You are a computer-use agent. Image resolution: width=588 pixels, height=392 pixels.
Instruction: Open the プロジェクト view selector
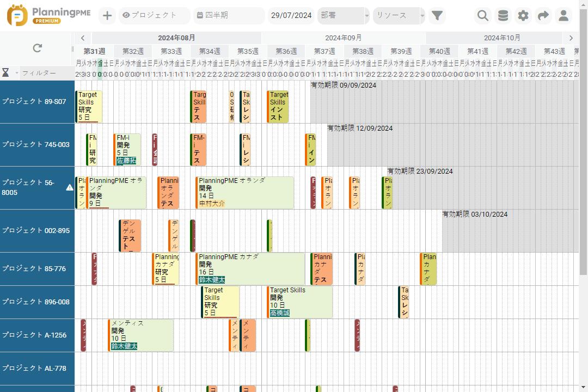pyautogui.click(x=155, y=15)
